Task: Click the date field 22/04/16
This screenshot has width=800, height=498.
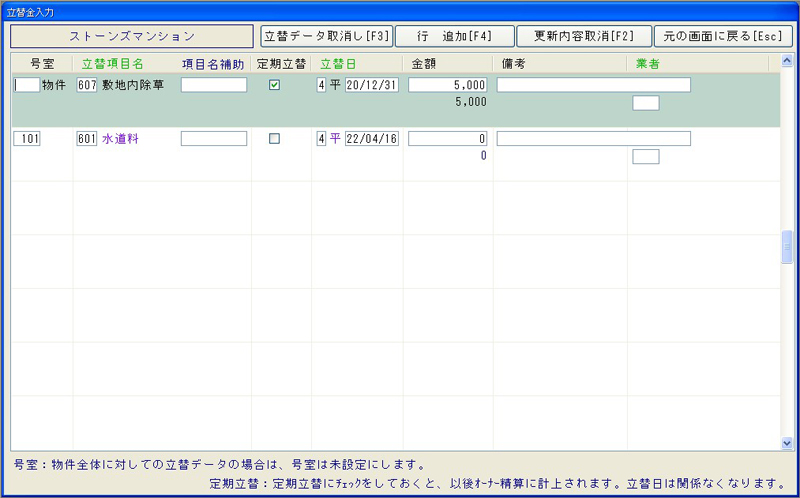Action: [x=371, y=139]
